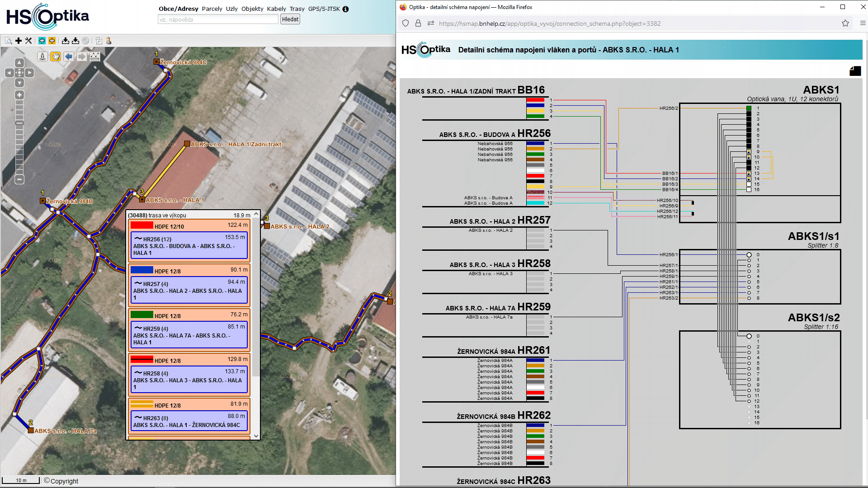Open the greyed gear settings icon

(x=85, y=41)
